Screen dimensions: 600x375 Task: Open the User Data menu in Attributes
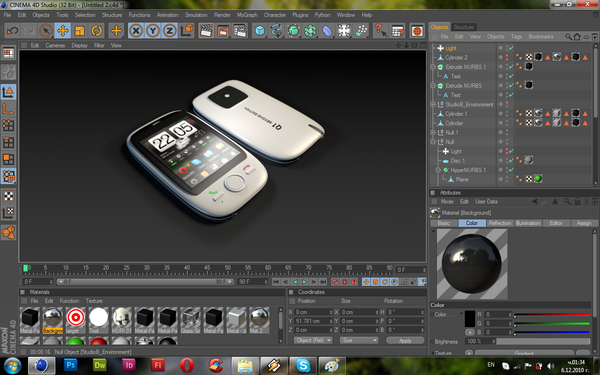point(486,202)
